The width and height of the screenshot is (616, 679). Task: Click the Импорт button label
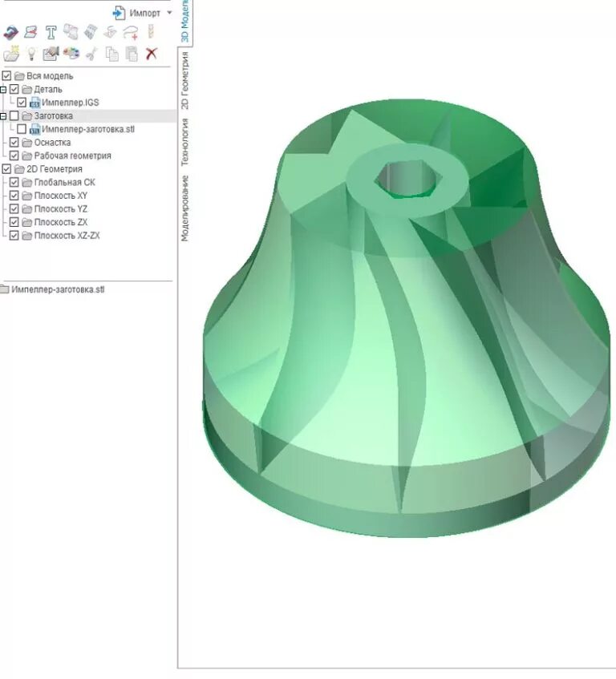[x=144, y=14]
